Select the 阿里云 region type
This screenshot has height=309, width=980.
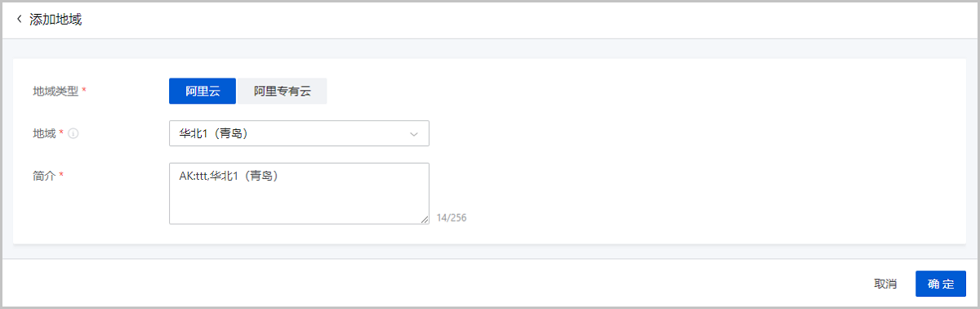point(203,92)
